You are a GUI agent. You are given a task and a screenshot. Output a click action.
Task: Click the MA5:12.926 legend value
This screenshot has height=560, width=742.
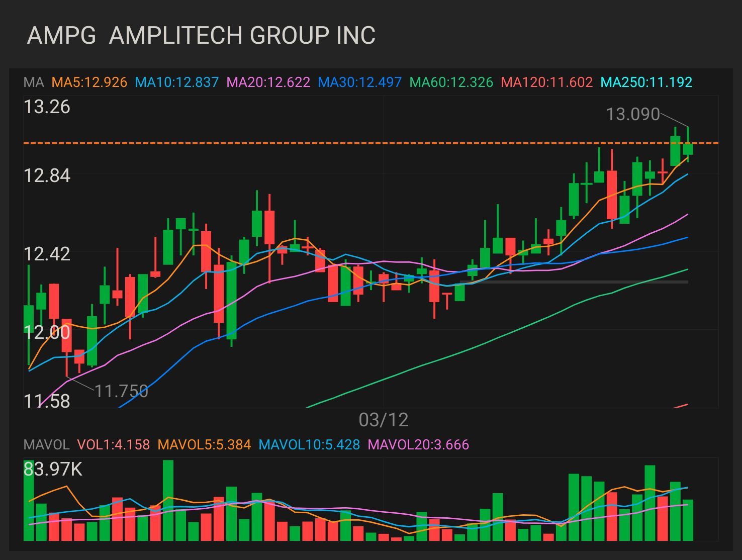click(x=89, y=82)
